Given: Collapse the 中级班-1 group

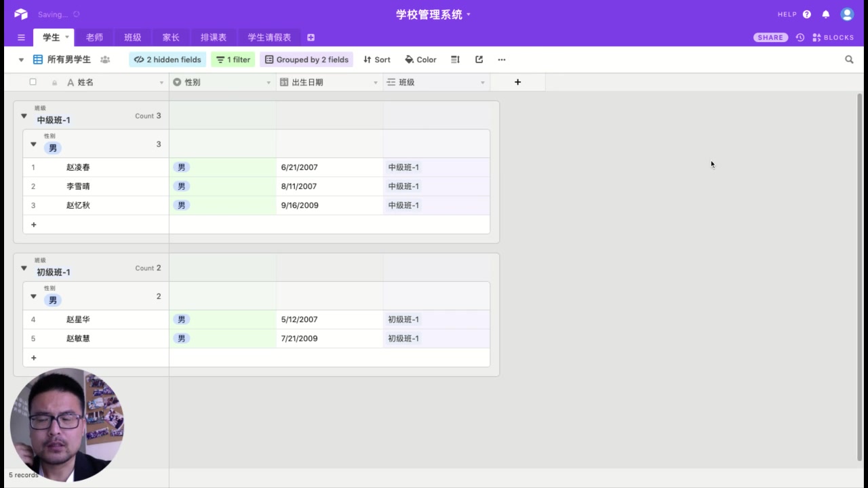Looking at the screenshot, I should pyautogui.click(x=24, y=116).
